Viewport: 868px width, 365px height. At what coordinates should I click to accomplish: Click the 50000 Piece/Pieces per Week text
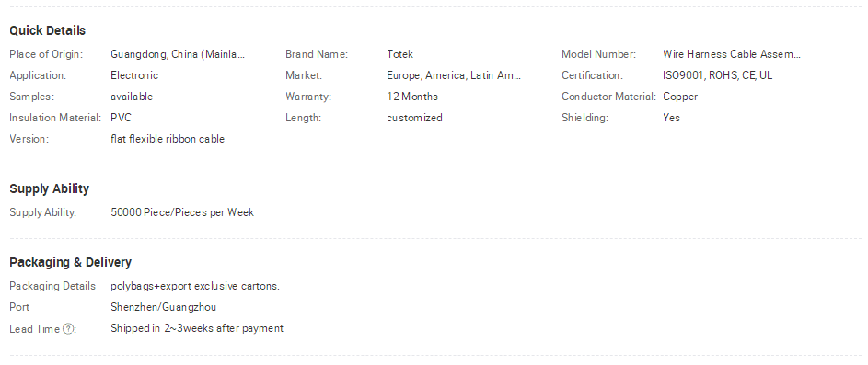[x=182, y=212]
